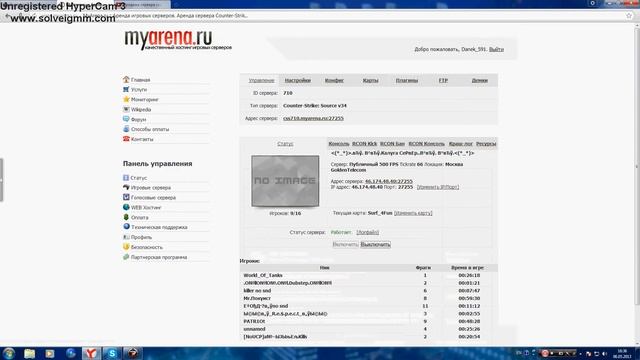640x360 pixels.
Task: Click the icon beside Способы оплаты
Action: pyautogui.click(x=126, y=129)
